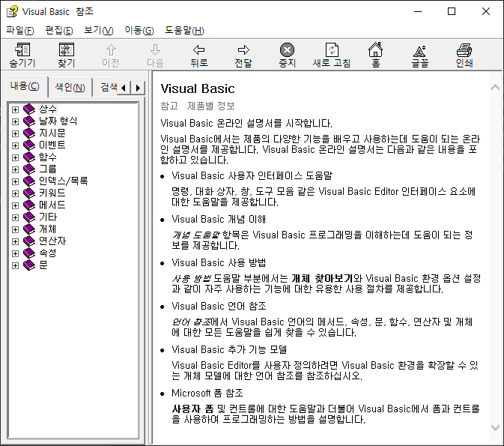The height and width of the screenshot is (446, 504).
Task: Expand the 문 tree node
Action: tap(15, 266)
